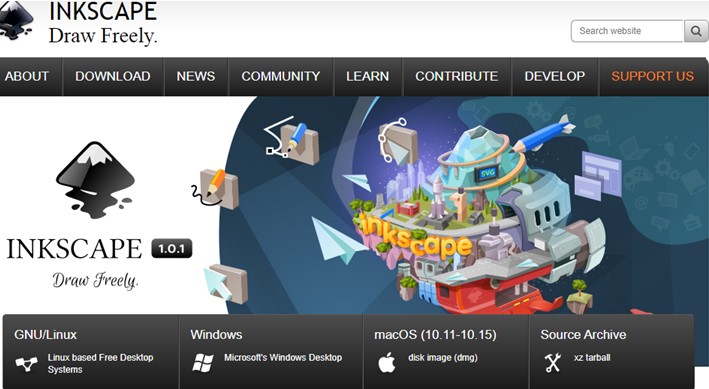Click the INKSCAPE title text in header

tap(103, 11)
